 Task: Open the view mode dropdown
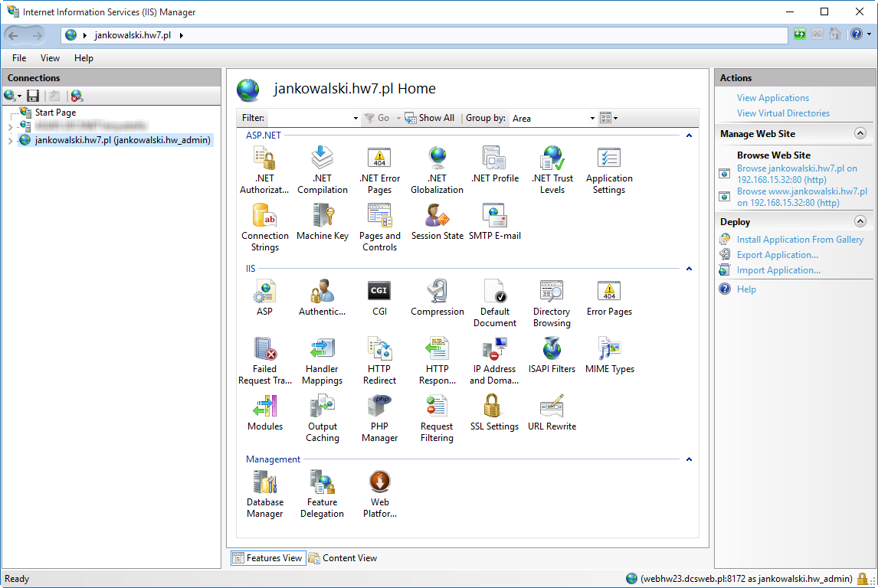click(x=608, y=118)
